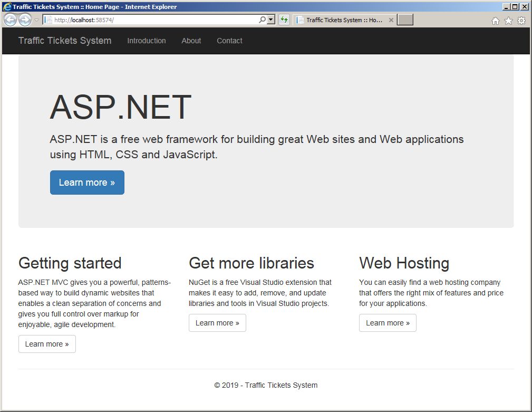532x412 pixels.
Task: Click the browser Forward arrow button
Action: click(25, 20)
